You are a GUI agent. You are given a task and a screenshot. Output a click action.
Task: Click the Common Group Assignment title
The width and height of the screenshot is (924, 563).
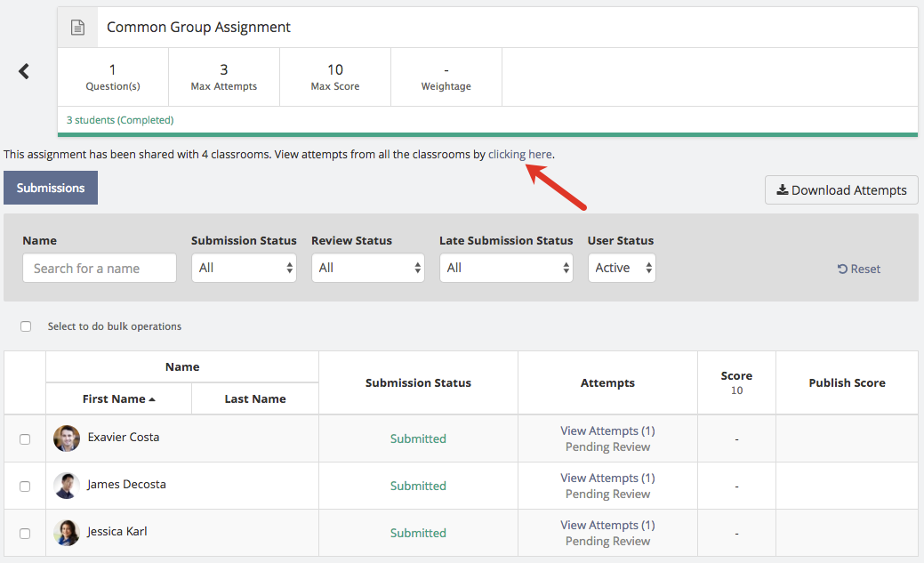click(198, 27)
